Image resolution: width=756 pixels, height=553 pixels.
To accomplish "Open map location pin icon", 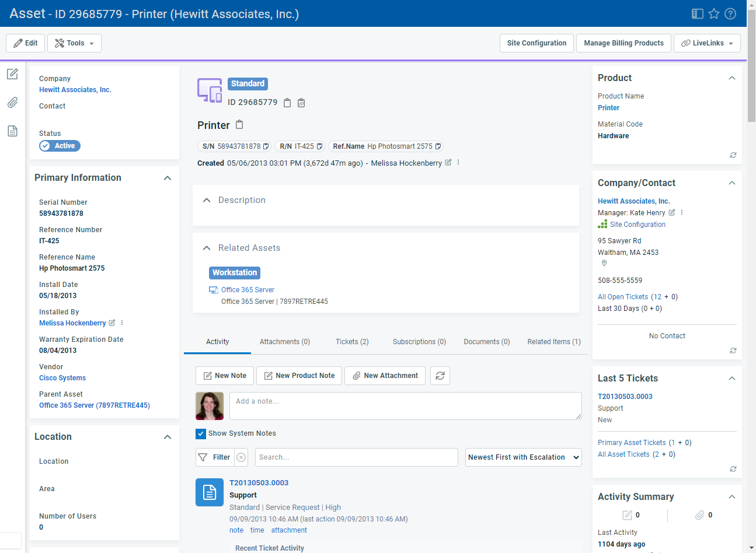I will tap(604, 263).
